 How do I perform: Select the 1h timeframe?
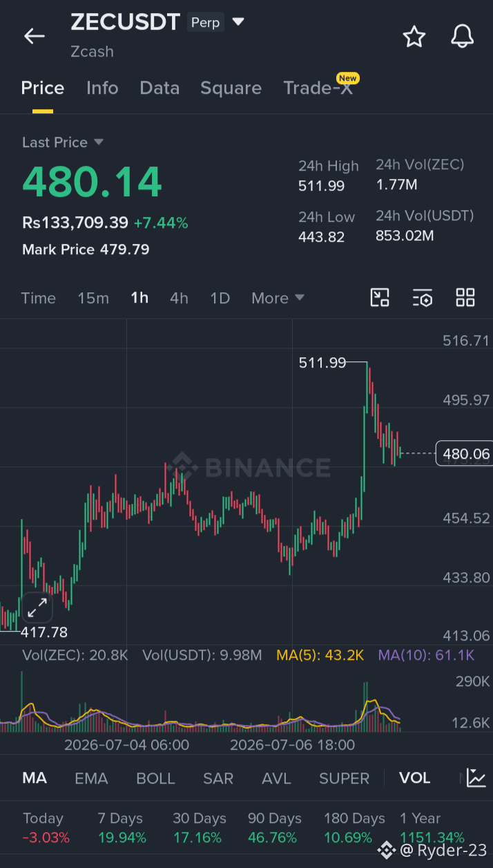(139, 298)
